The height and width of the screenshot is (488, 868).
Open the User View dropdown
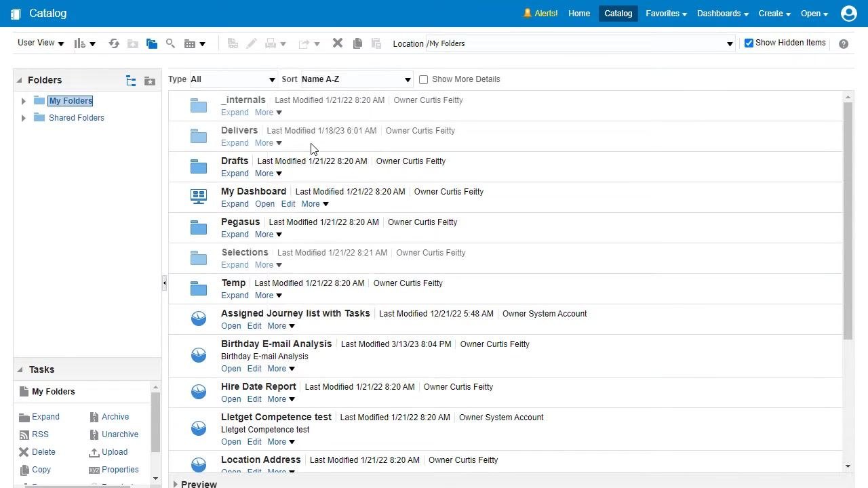click(x=41, y=43)
